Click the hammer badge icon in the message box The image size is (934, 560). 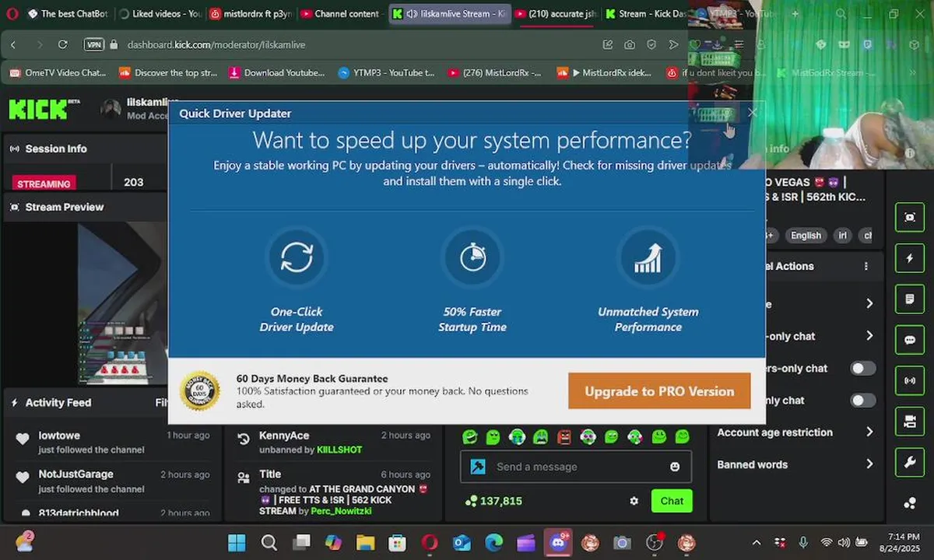(x=478, y=467)
